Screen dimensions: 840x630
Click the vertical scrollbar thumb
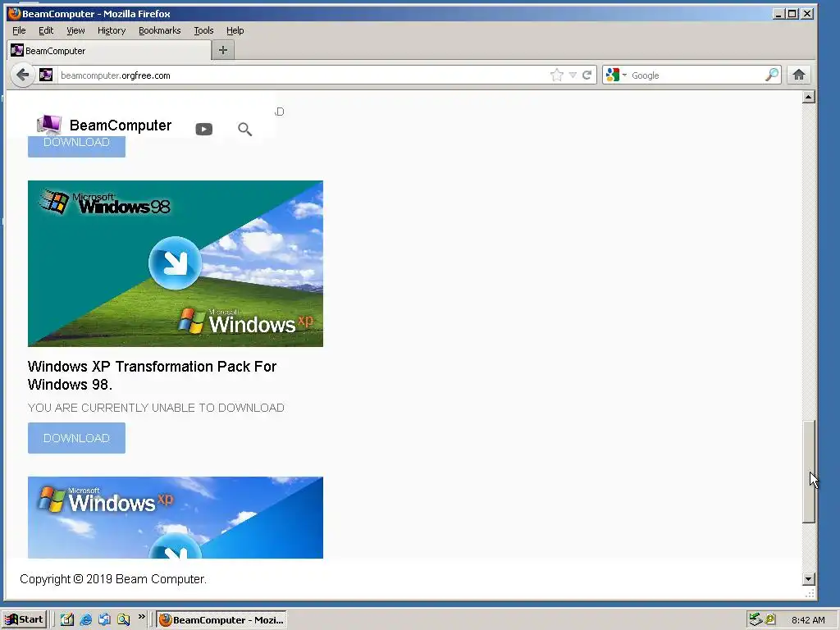(808, 472)
